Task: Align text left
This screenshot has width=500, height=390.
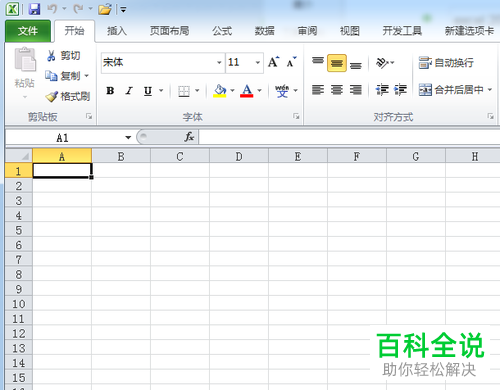Action: pyautogui.click(x=318, y=90)
